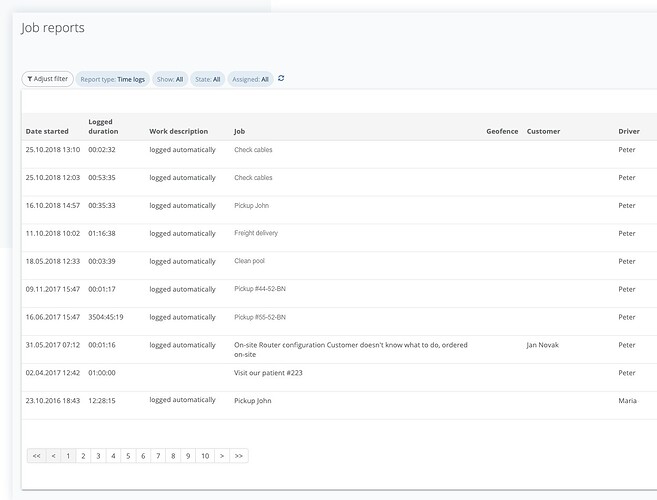Select the customer Jan Novak cell
The height and width of the screenshot is (500, 657).
tap(543, 345)
